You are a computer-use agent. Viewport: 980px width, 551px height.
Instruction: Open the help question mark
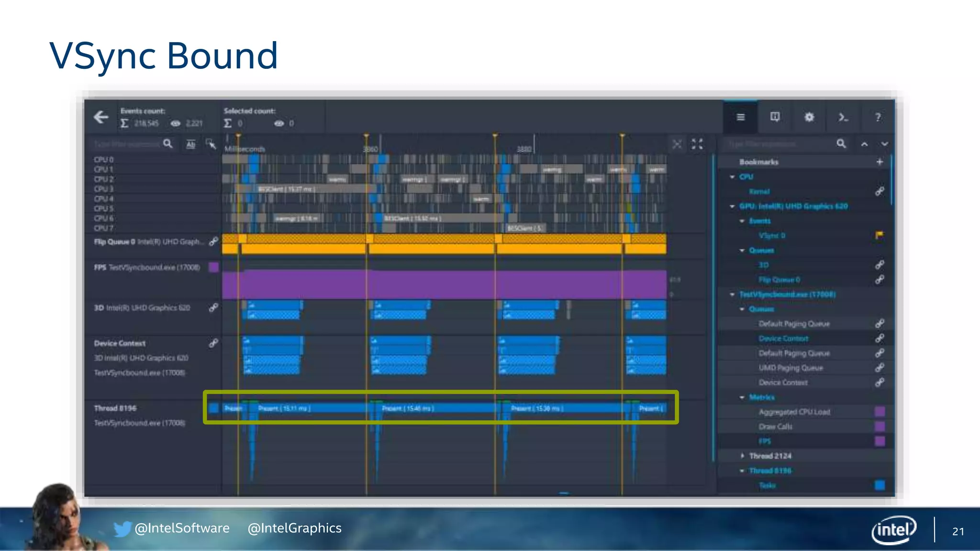878,117
